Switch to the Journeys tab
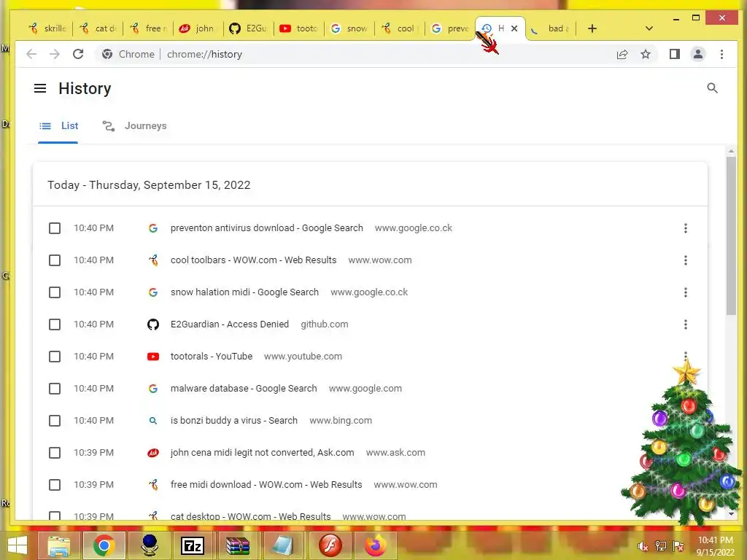Screen dimensions: 747x560 134,125
